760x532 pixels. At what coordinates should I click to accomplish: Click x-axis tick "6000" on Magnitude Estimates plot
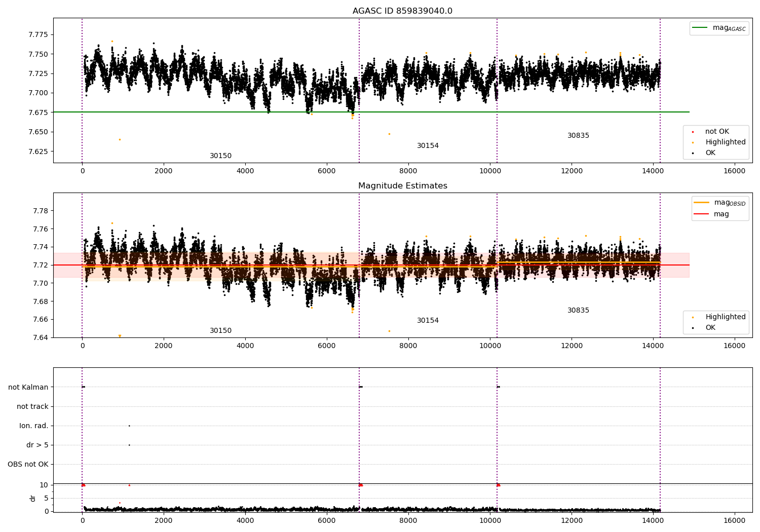tap(327, 346)
